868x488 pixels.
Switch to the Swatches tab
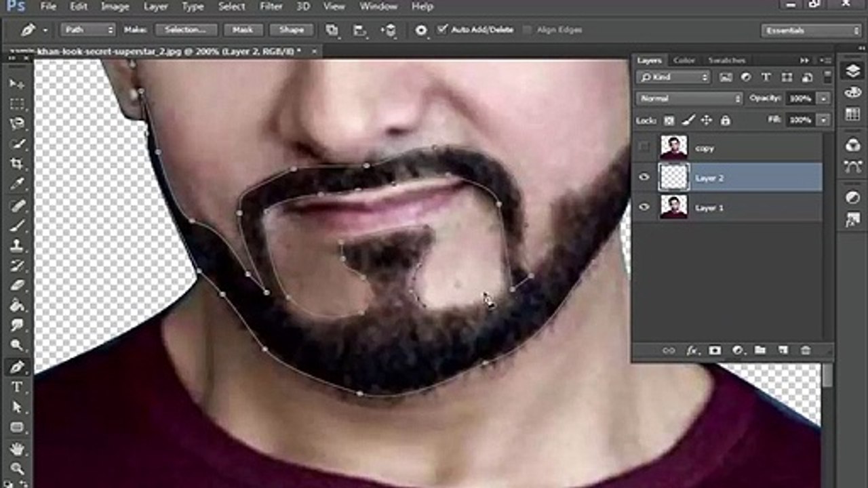726,60
